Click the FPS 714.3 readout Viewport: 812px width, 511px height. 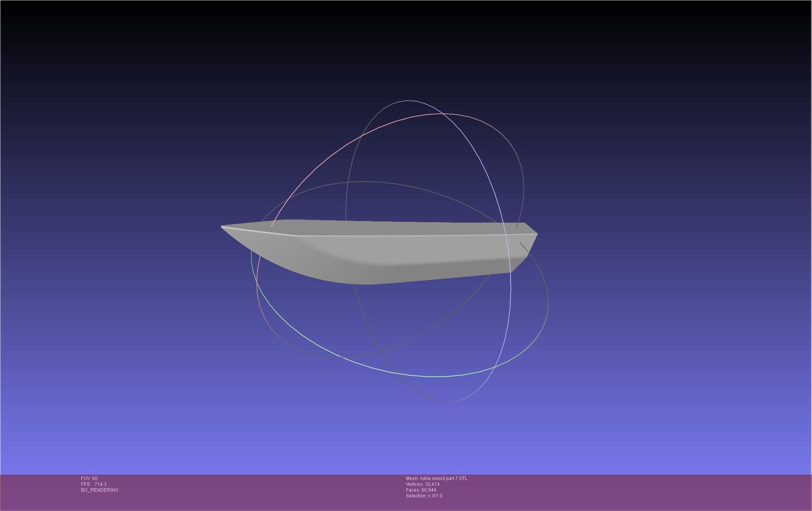(94, 484)
